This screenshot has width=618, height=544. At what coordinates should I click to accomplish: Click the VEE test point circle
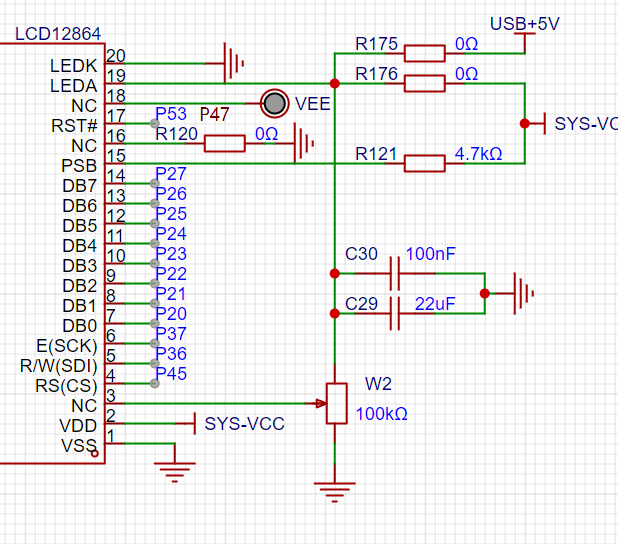274,103
